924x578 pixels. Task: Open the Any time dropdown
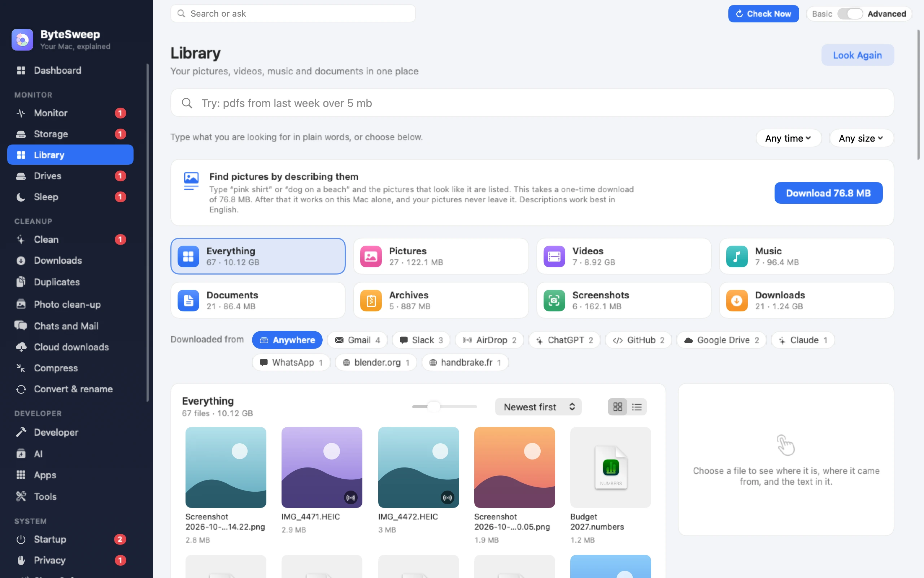click(788, 138)
